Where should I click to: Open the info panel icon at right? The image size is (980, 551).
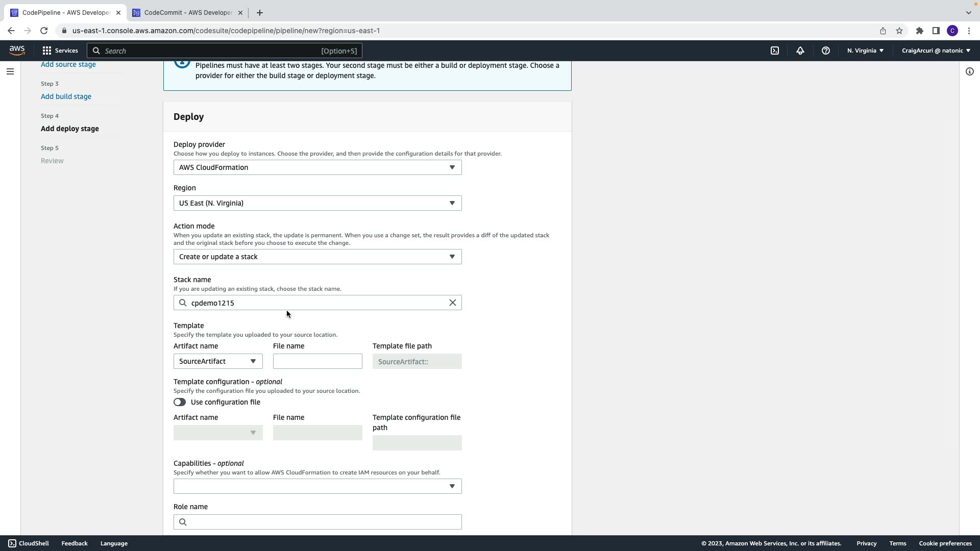[969, 71]
